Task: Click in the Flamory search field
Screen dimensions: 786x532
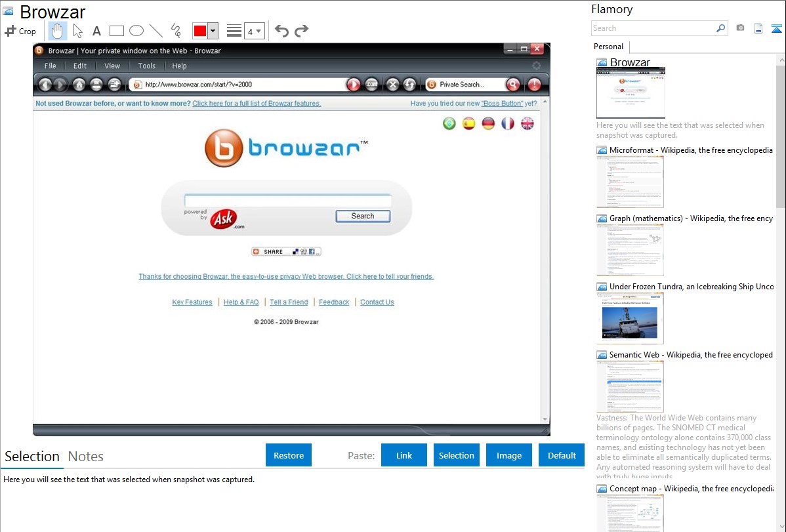Action: pos(653,28)
